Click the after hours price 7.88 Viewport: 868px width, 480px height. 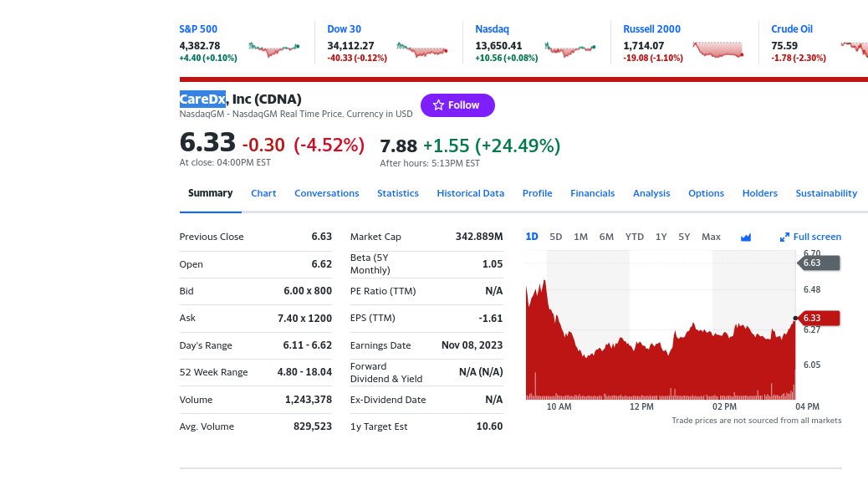coord(399,146)
